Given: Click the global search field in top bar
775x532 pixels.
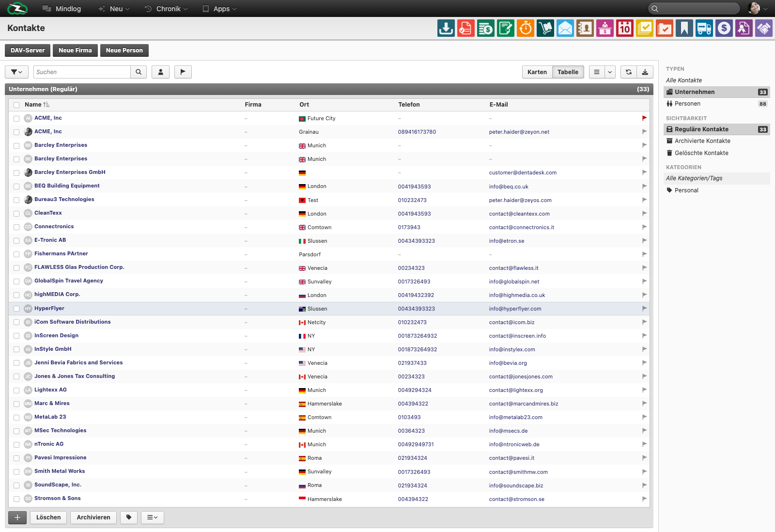Looking at the screenshot, I should (694, 8).
